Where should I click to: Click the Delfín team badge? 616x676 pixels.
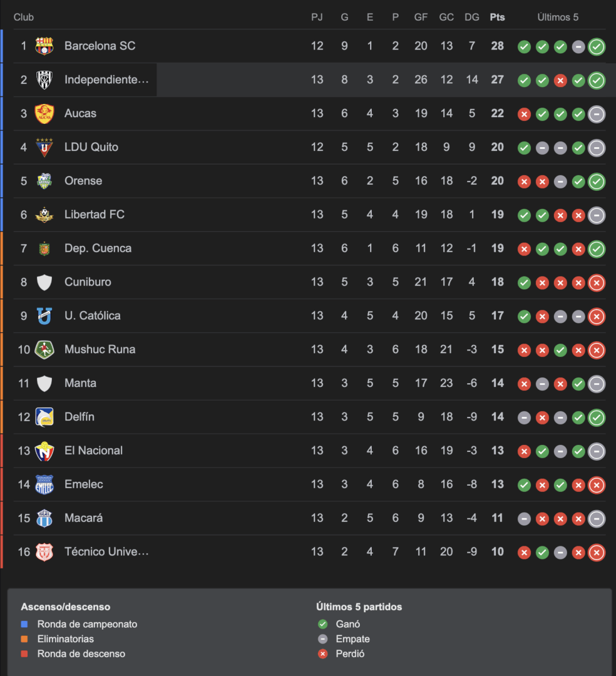pos(44,417)
